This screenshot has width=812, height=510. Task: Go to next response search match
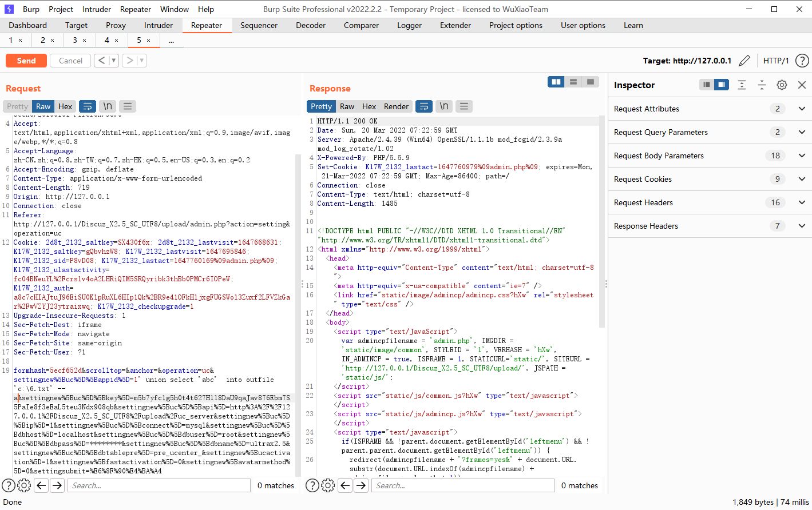click(361, 485)
